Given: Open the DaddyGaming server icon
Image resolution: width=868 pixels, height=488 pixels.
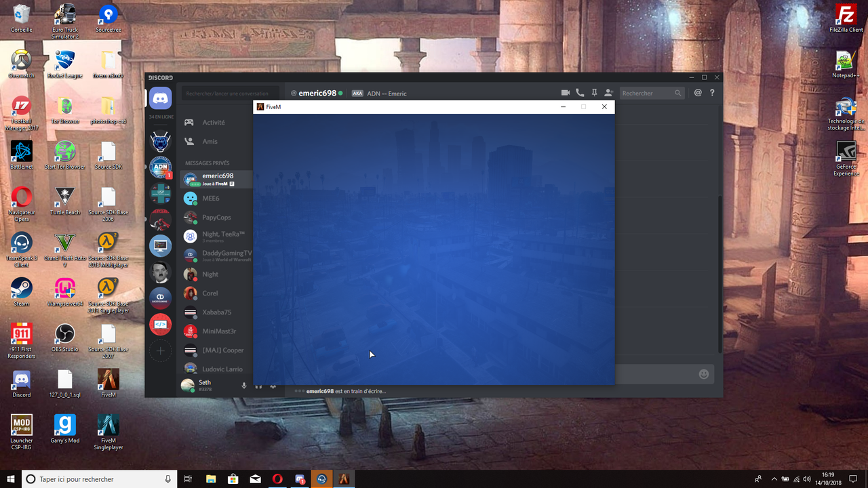Looking at the screenshot, I should pyautogui.click(x=161, y=298).
